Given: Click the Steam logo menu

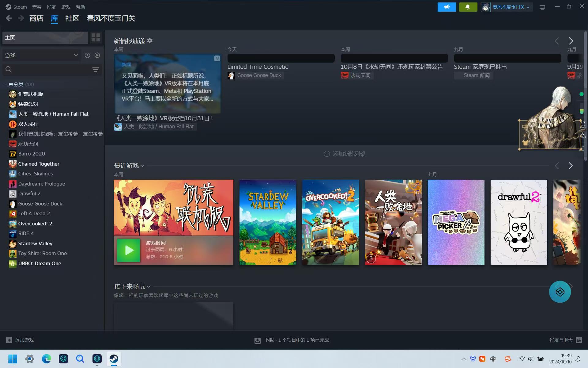Looking at the screenshot, I should coord(16,7).
